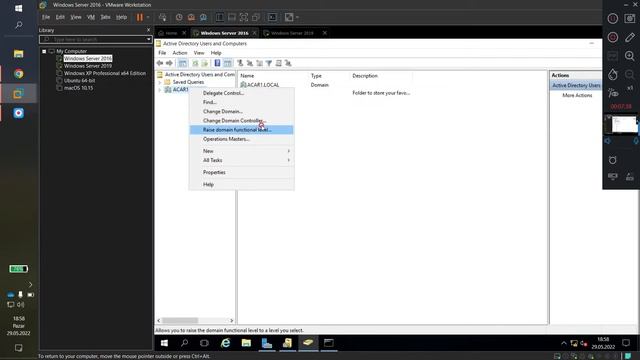Open Internet Explorer in the guest taskbar
The image size is (640, 360).
coord(225,343)
